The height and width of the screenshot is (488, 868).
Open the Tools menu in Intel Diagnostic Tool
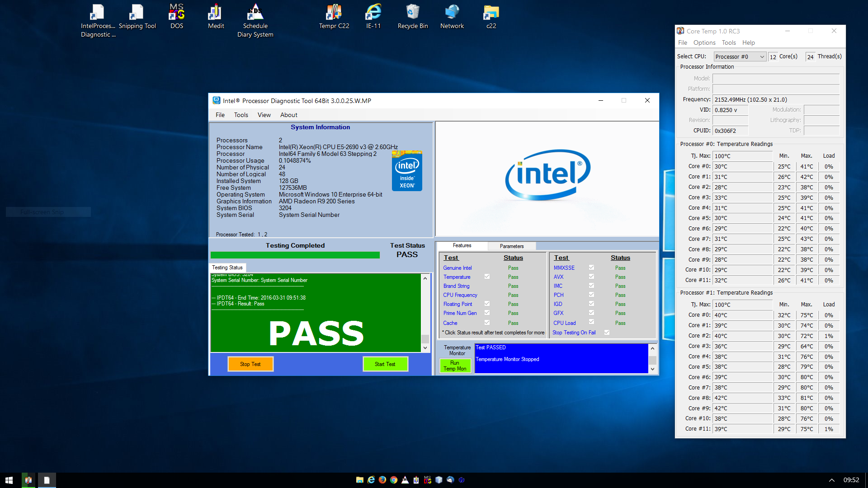pyautogui.click(x=241, y=115)
